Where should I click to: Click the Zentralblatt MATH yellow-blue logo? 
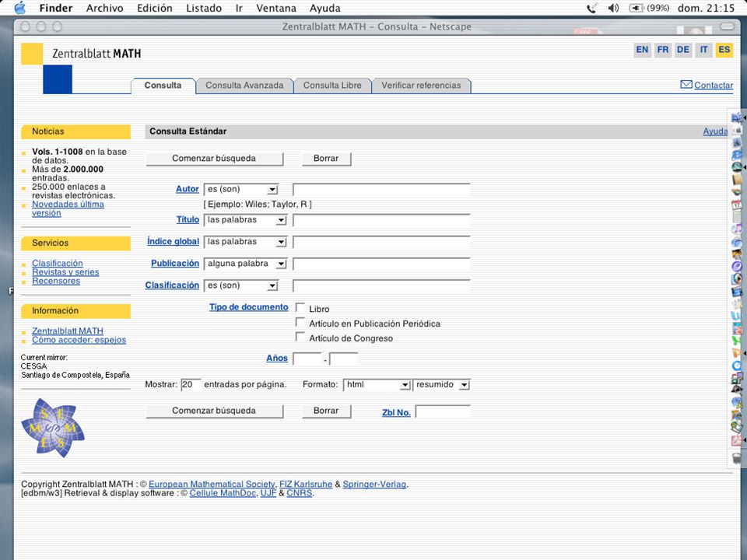[x=47, y=68]
